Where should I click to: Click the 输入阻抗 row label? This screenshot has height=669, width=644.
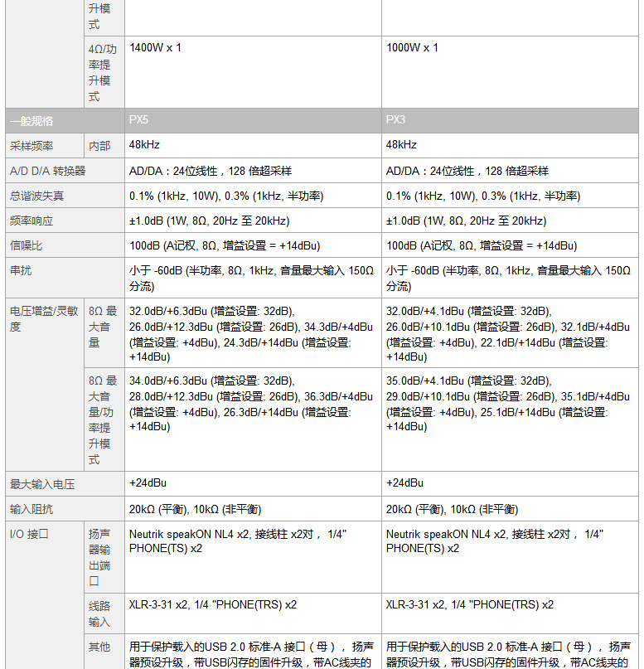65,508
